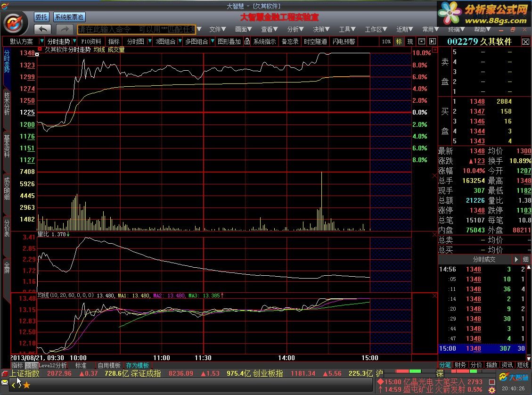This screenshot has width=532, height=395.
Task: Expand the 默认方案 dropdown arrow
Action: point(42,41)
